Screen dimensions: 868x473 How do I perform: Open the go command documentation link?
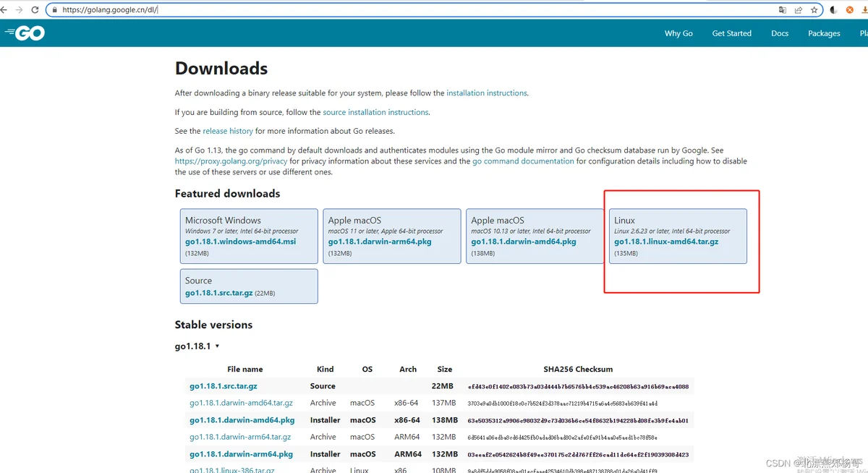coord(523,161)
